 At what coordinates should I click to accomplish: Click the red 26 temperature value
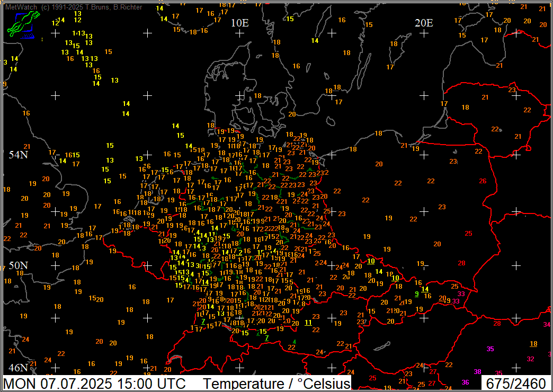[x=483, y=181]
